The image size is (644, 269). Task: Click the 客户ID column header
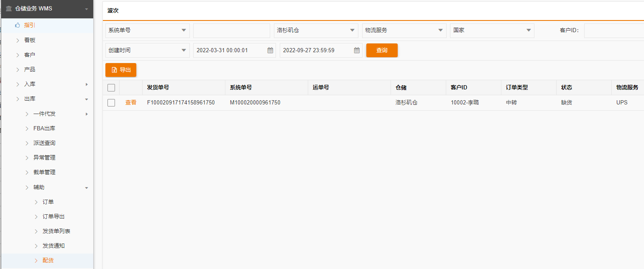(x=474, y=88)
